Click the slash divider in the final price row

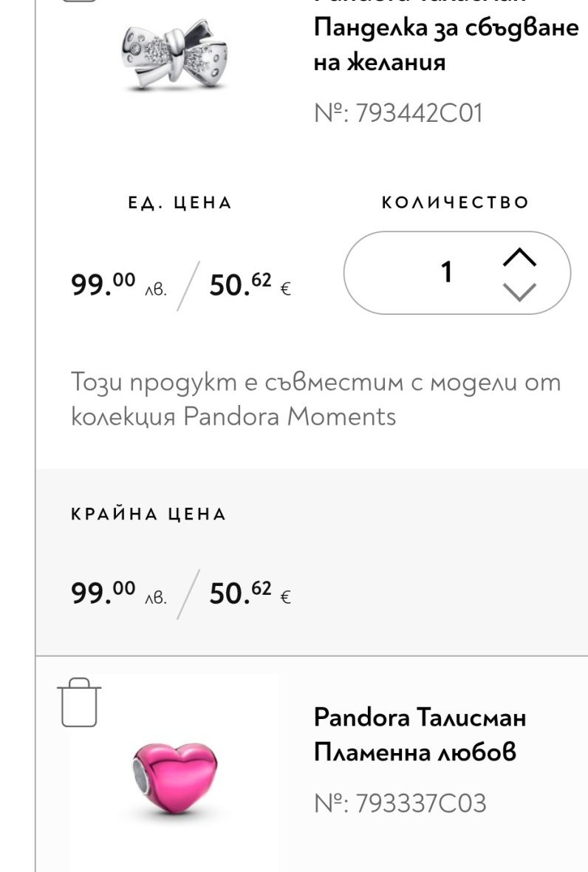[188, 593]
